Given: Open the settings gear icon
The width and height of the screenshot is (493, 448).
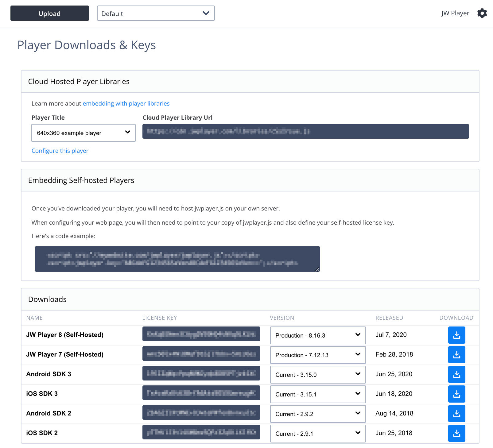Looking at the screenshot, I should tap(482, 13).
